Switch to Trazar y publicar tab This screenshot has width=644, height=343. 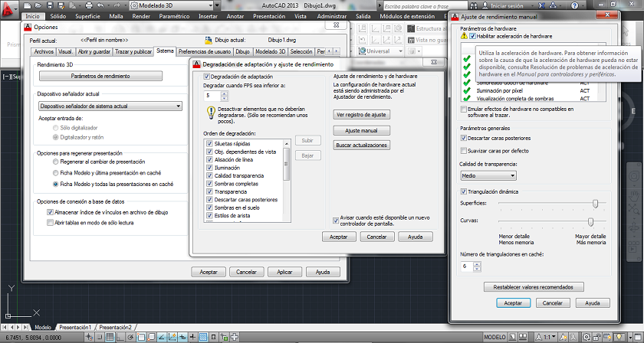pos(133,51)
